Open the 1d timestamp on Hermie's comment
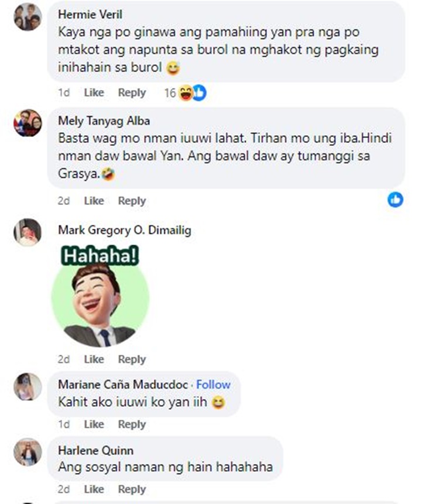 click(x=64, y=92)
